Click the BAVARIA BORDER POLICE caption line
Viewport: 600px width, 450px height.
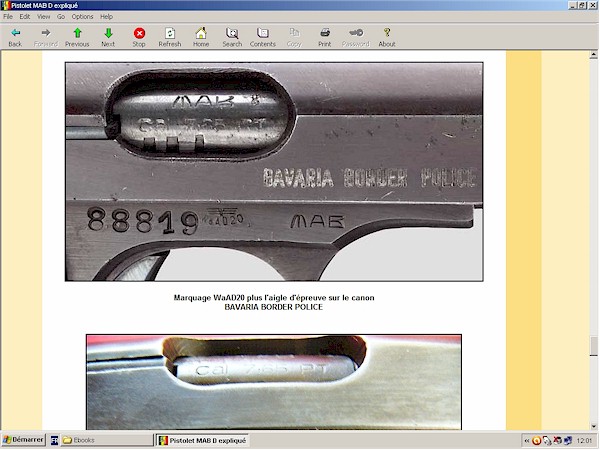[x=274, y=307]
